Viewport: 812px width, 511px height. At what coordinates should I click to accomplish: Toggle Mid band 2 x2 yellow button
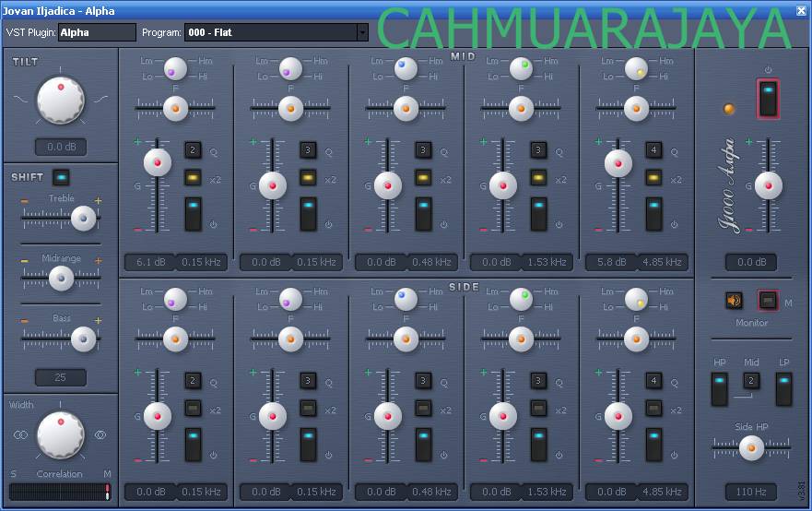pyautogui.click(x=308, y=178)
